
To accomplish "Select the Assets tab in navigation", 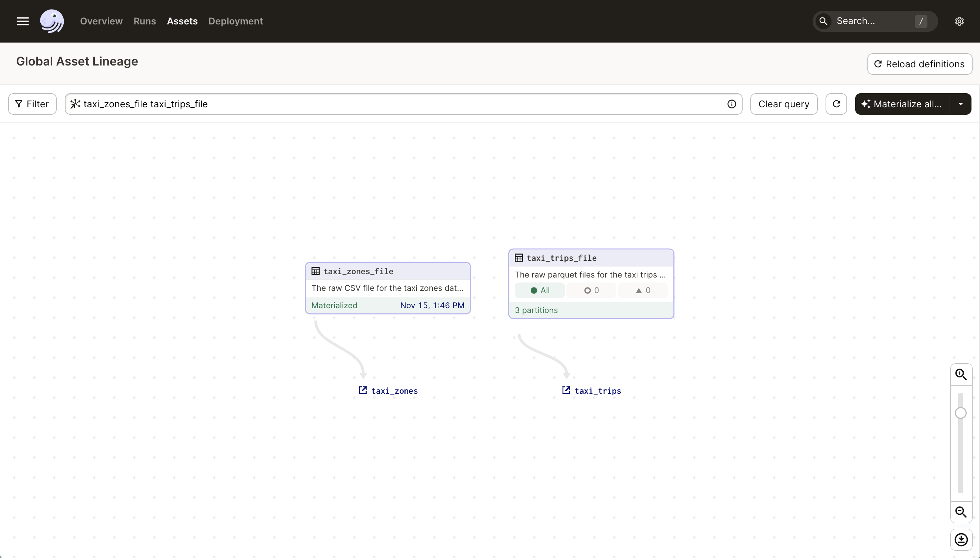I will pos(182,21).
